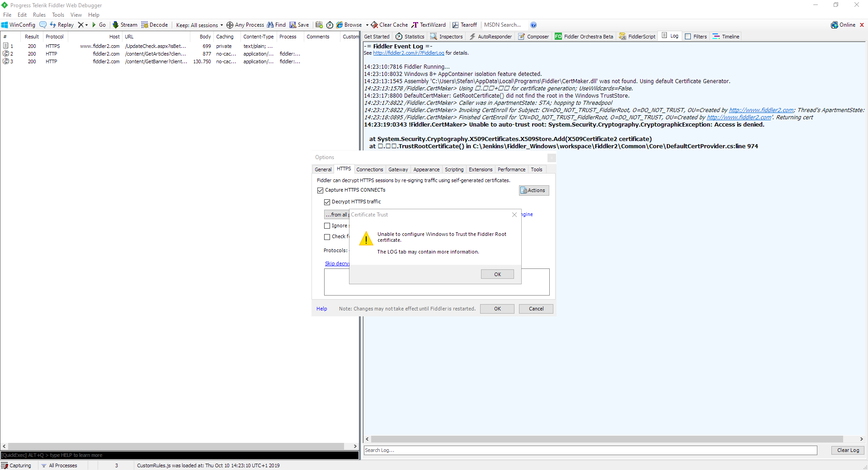Screen dimensions: 868x470
Task: Toggle the Filters tab checkbox
Action: (688, 37)
